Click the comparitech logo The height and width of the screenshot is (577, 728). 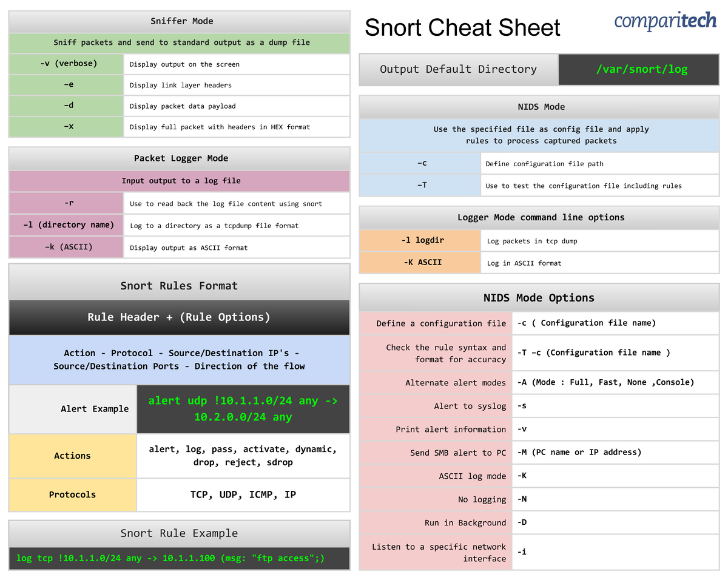665,21
